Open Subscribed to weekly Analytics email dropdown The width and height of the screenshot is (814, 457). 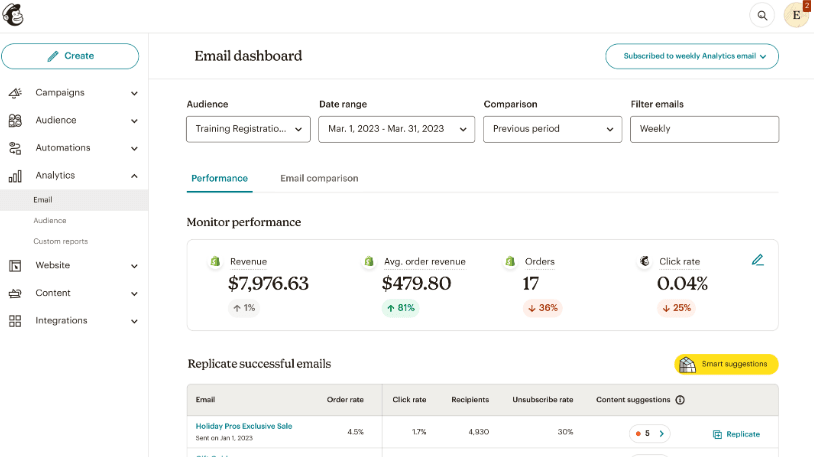tap(691, 56)
